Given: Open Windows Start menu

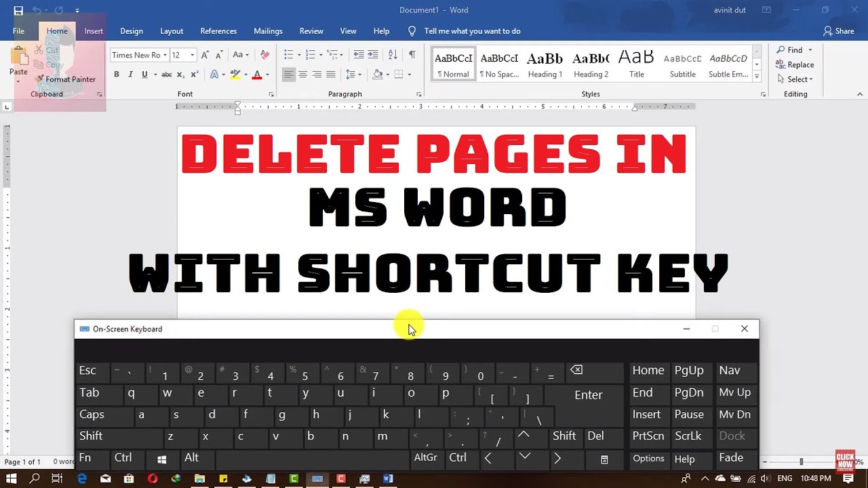Looking at the screenshot, I should pos(11,479).
